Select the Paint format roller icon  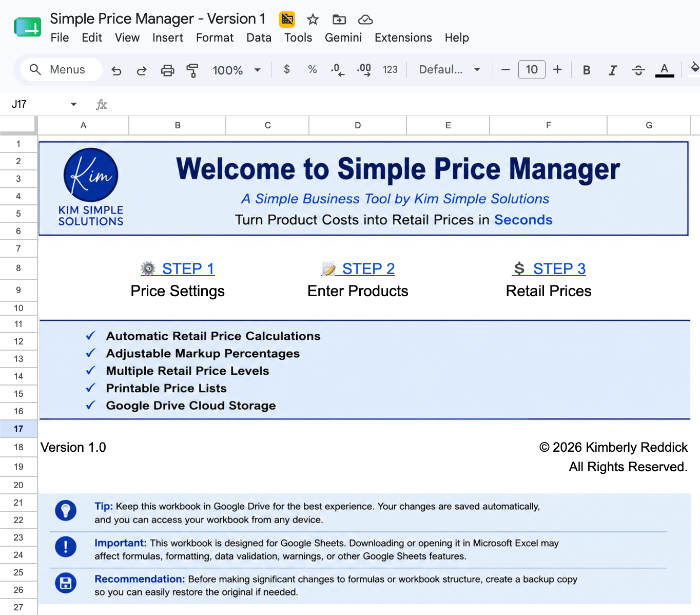tap(192, 70)
